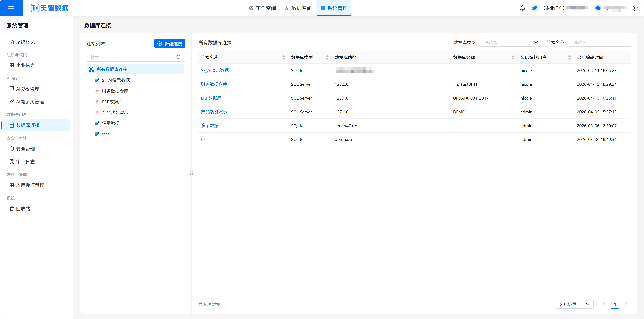Focus the 连接名称 filter input
Screen dimensions: 644x319
600,42
